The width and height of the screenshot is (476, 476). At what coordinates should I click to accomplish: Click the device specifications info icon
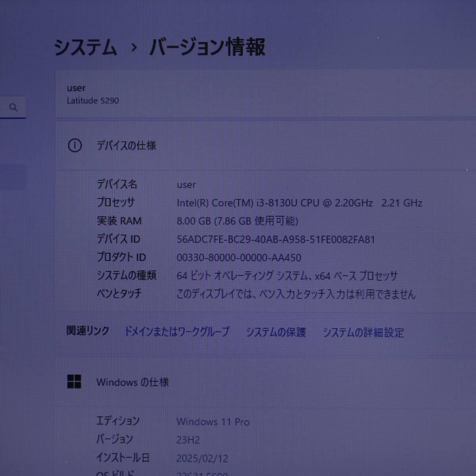[75, 146]
